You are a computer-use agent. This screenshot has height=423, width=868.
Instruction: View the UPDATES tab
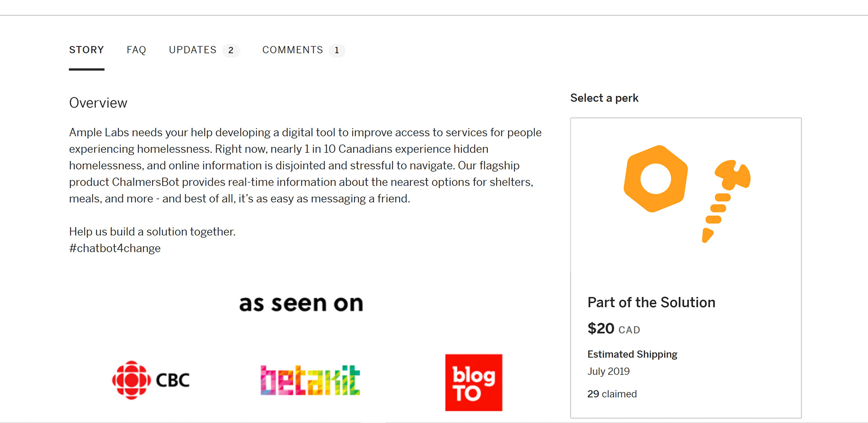pyautogui.click(x=193, y=50)
